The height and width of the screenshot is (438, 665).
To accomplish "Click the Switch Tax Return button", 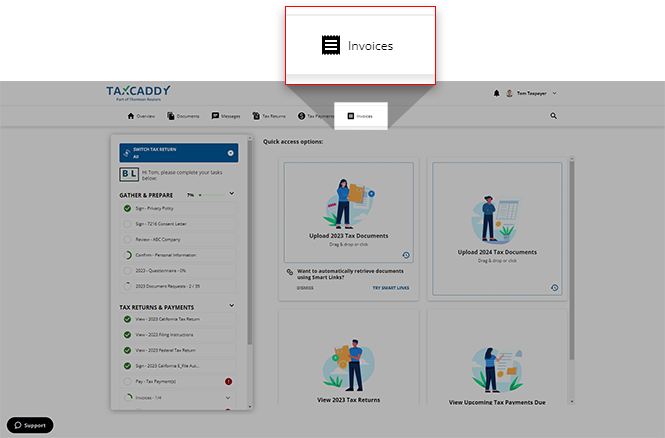I will (x=179, y=153).
